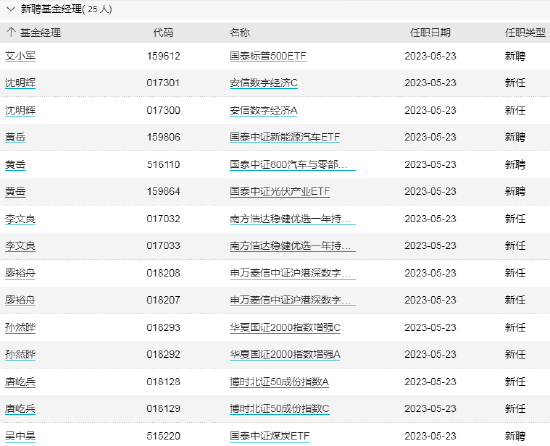
Task: Select code cell 017033
Action: [163, 246]
